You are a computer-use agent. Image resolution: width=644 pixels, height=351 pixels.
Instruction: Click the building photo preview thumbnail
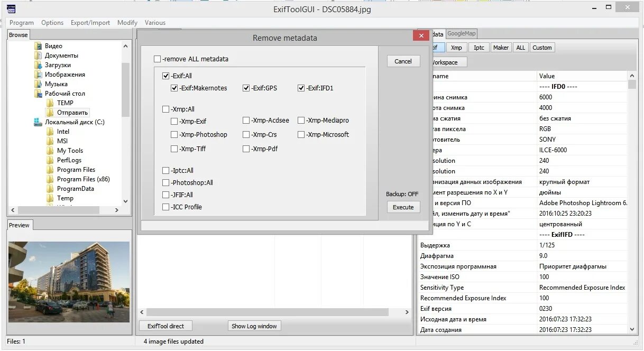point(69,282)
